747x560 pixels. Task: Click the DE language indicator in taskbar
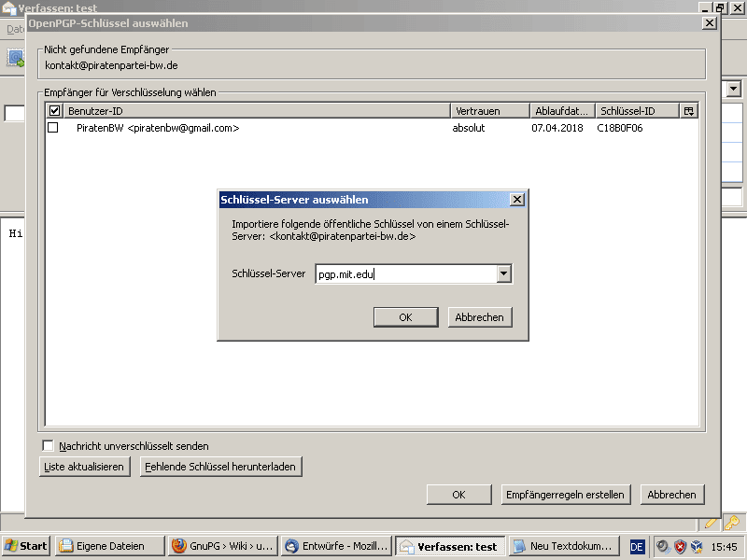point(637,547)
